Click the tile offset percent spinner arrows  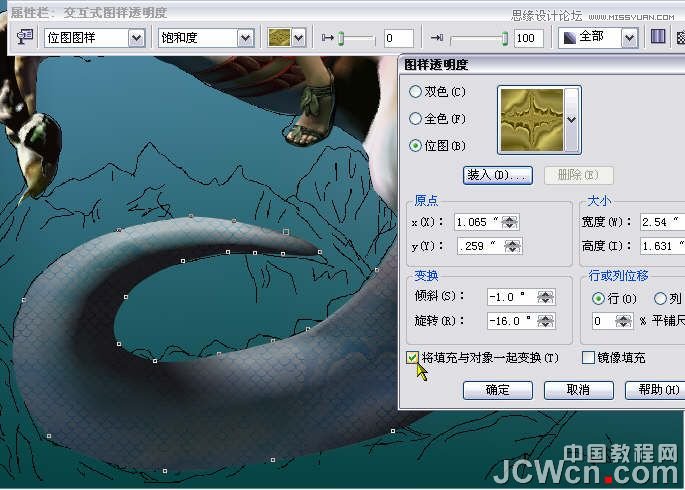623,322
